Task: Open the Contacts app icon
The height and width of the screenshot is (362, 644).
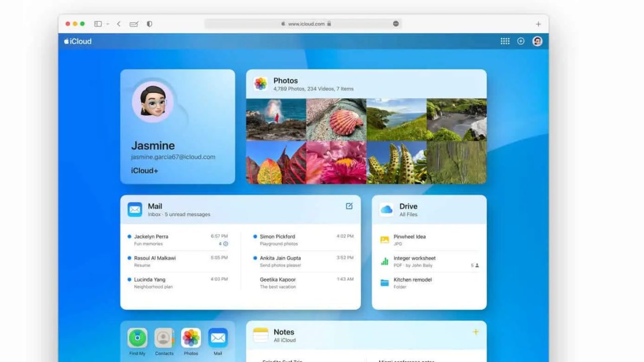Action: click(164, 338)
